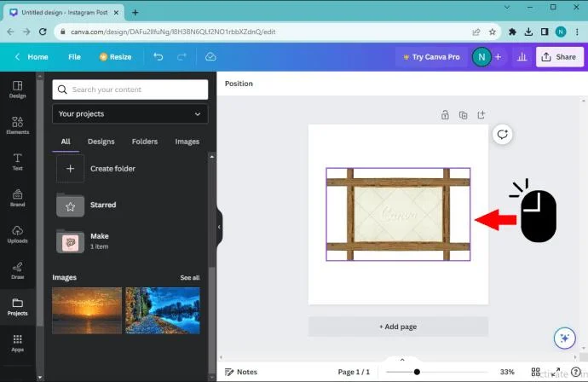Click the Share button
588x382 pixels.
coord(560,56)
